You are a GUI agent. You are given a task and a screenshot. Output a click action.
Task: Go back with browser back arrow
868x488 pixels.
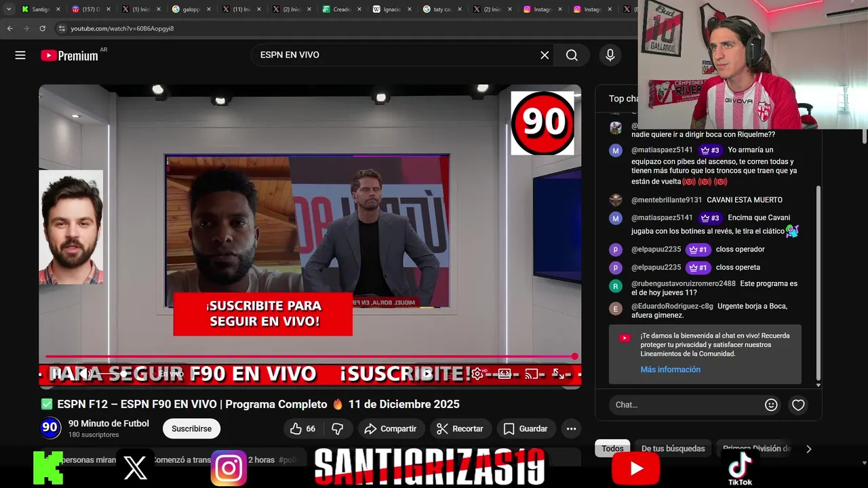[9, 28]
